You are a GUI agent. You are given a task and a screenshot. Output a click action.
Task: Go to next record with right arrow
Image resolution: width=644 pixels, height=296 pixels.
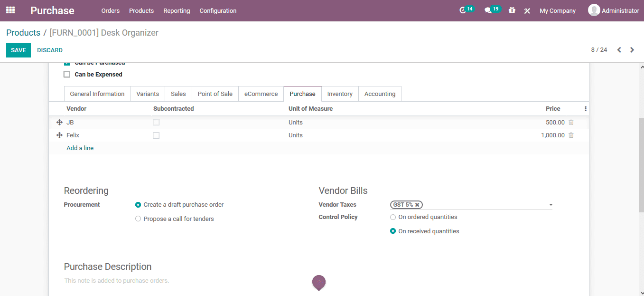click(632, 49)
